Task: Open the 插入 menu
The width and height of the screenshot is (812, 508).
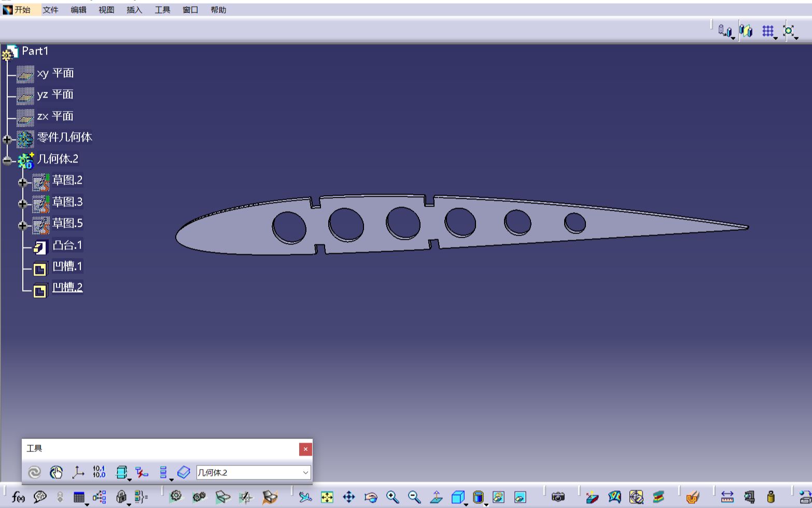Action: pos(134,10)
